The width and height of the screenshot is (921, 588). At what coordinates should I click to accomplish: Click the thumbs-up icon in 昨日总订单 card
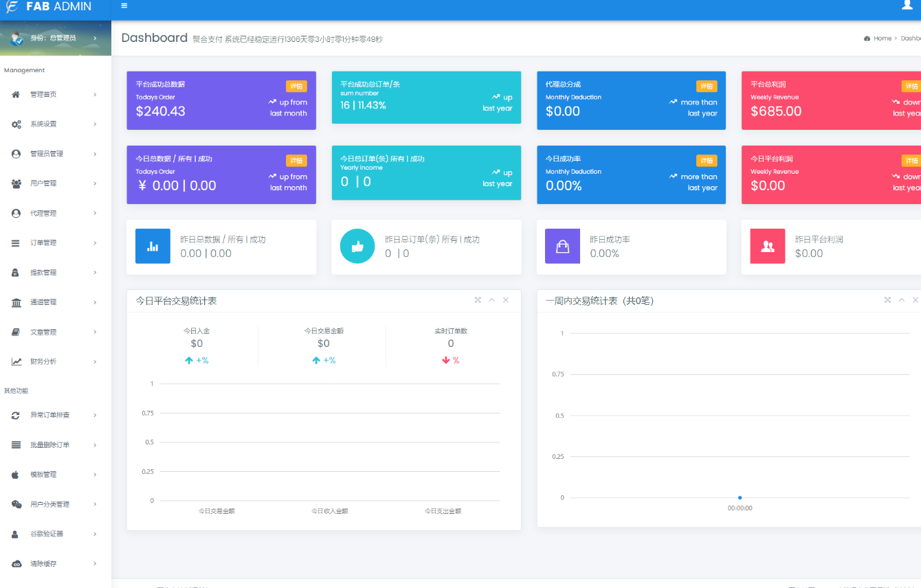tap(357, 247)
